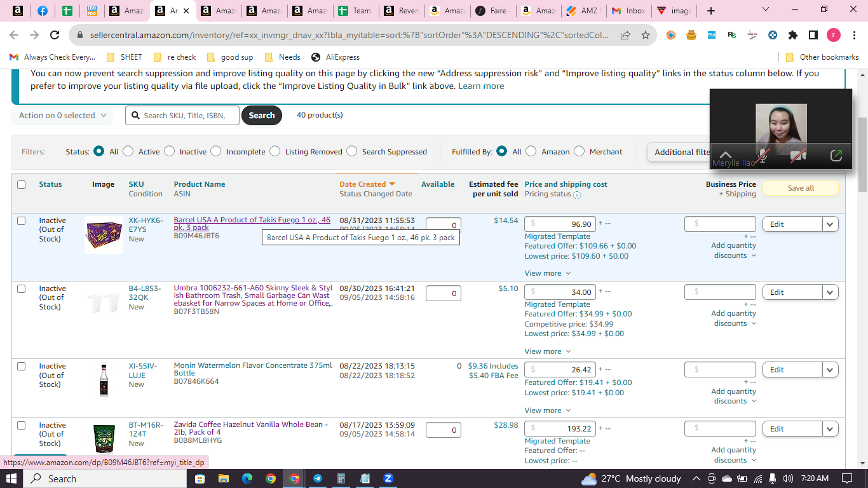The width and height of the screenshot is (868, 488).
Task: Open the Windows Start menu
Action: coord(11,478)
